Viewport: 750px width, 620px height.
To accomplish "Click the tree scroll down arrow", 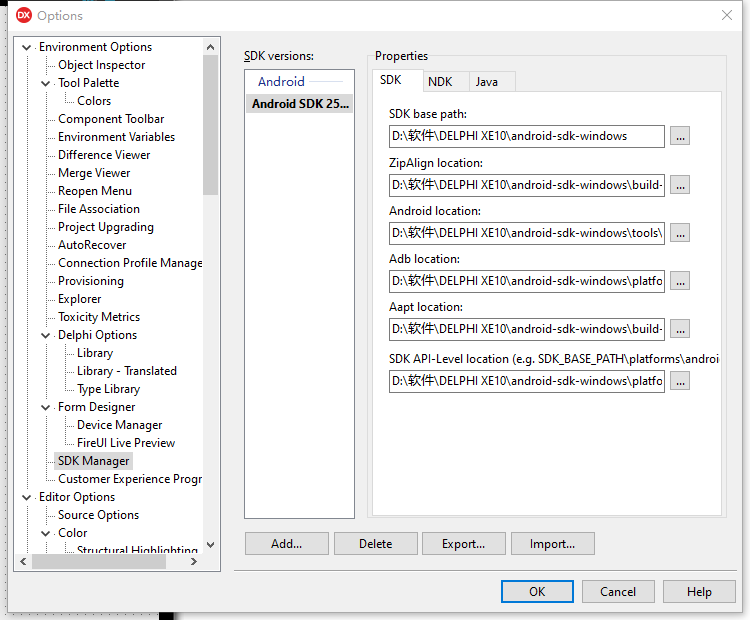I will point(210,545).
